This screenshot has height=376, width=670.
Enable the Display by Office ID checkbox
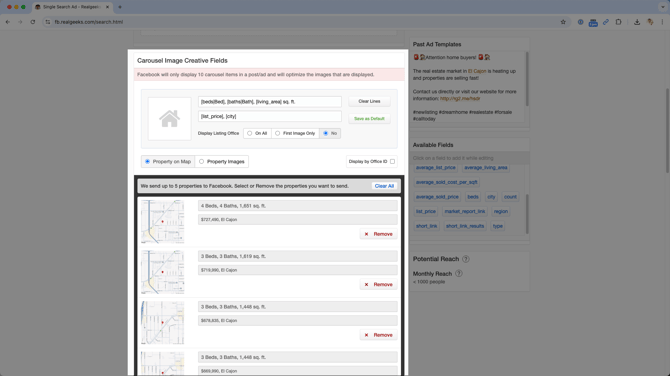tap(392, 162)
